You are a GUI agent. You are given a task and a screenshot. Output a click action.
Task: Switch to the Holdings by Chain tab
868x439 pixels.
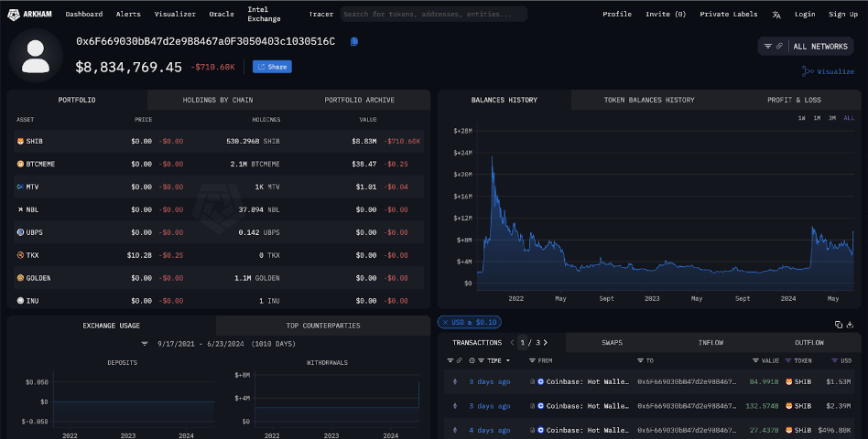click(x=218, y=100)
